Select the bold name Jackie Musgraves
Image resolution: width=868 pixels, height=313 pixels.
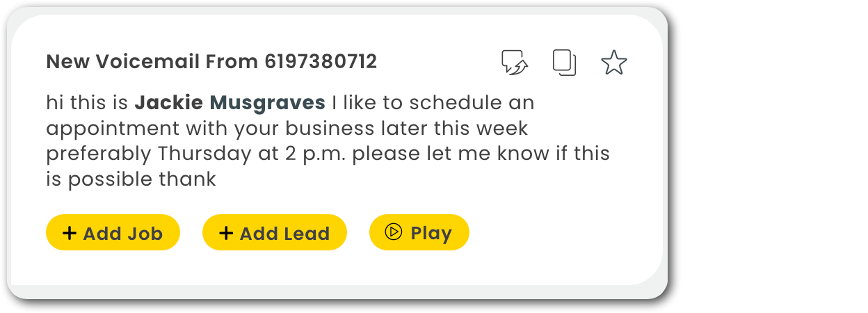pos(230,103)
